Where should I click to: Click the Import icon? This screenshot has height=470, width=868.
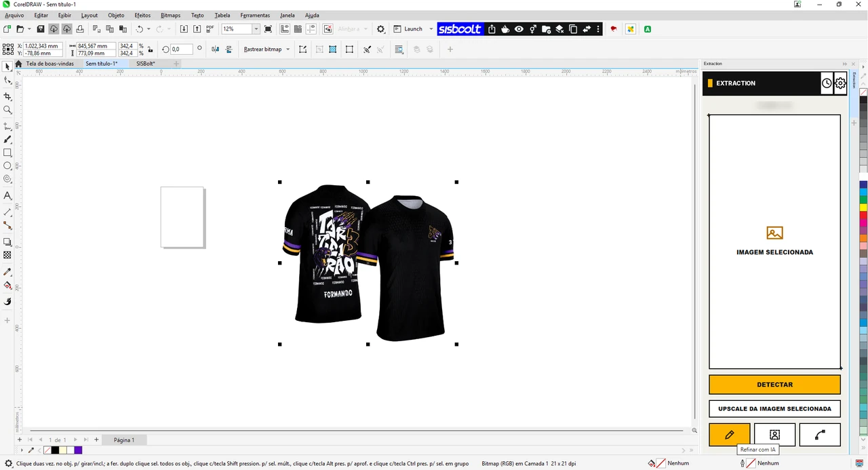coord(184,29)
